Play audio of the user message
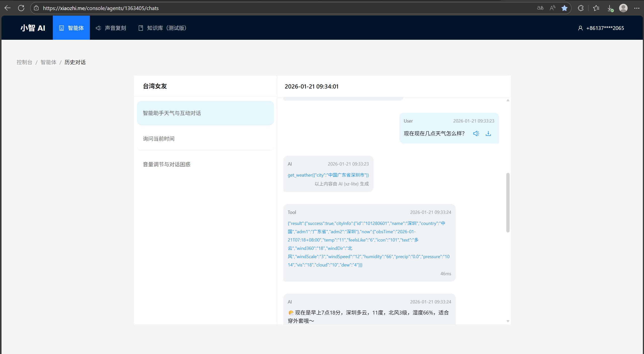The width and height of the screenshot is (644, 354). (x=476, y=133)
